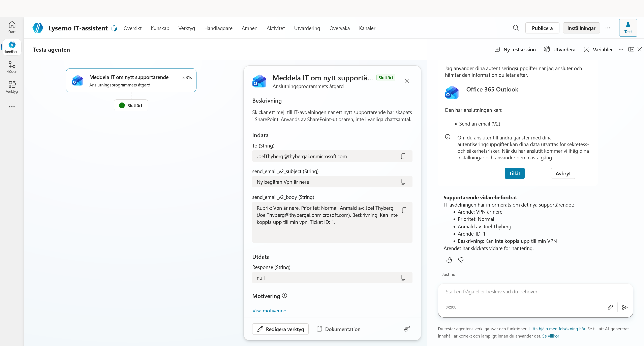Click thumbs down on the supportärende reply

pyautogui.click(x=461, y=260)
